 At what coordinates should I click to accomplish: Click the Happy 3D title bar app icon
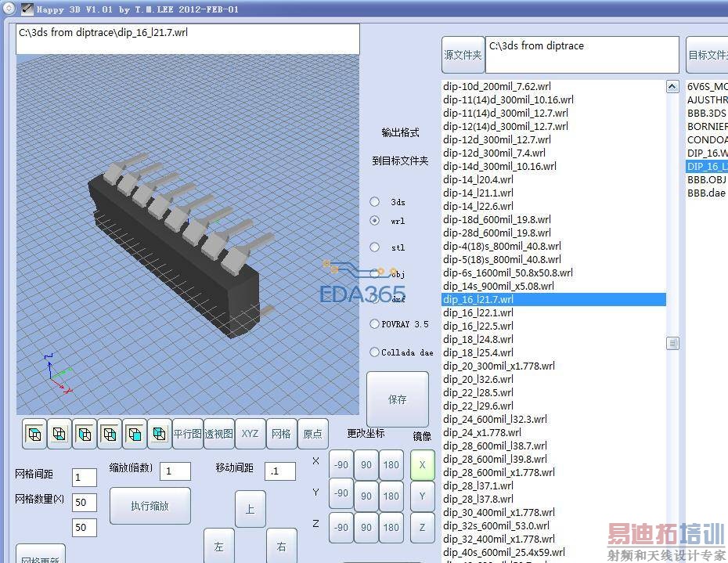[x=27, y=9]
